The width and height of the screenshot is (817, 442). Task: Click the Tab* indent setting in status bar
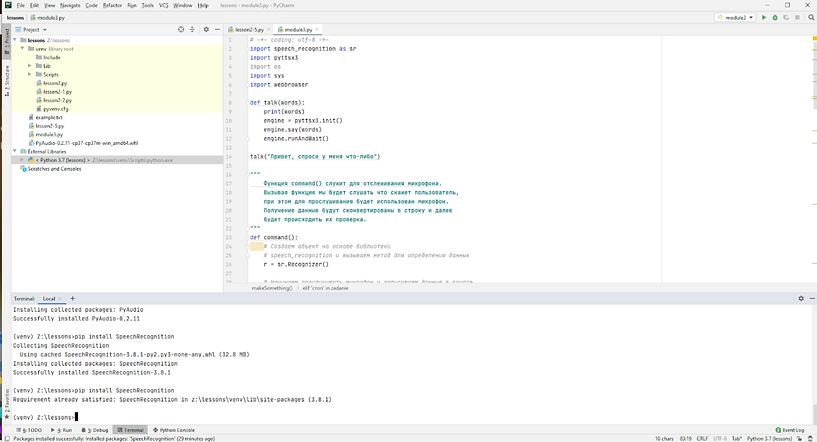coord(736,439)
